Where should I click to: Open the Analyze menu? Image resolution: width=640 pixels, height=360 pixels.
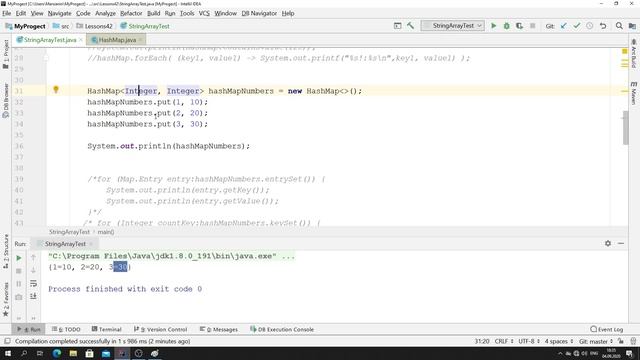pos(105,13)
